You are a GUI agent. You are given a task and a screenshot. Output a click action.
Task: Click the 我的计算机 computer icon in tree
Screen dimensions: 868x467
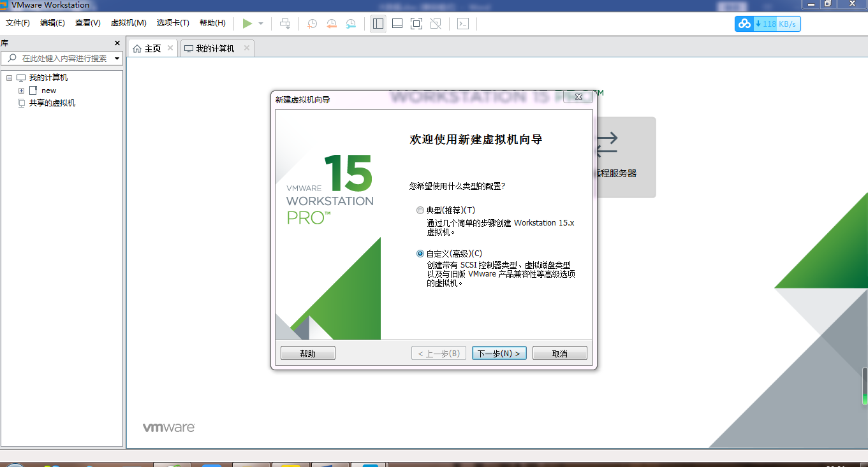[x=21, y=78]
